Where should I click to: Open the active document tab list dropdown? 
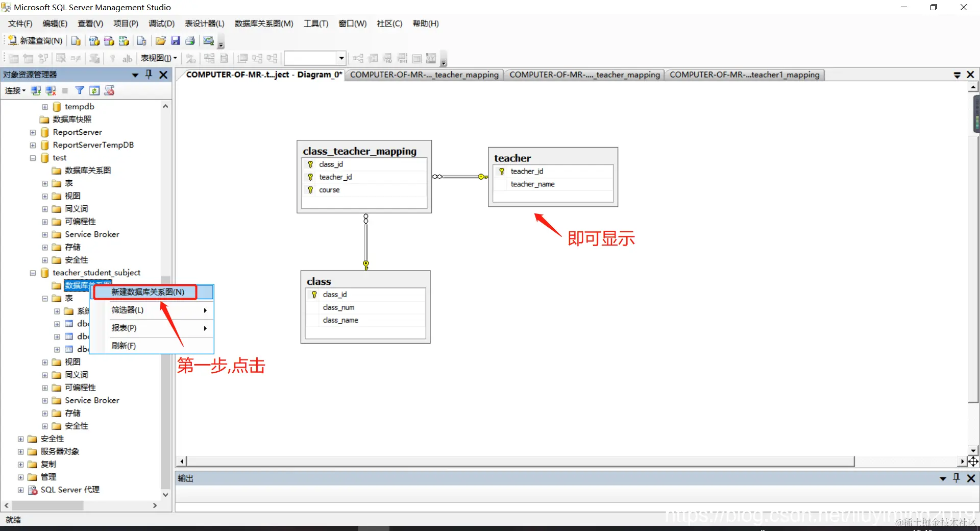pos(957,75)
